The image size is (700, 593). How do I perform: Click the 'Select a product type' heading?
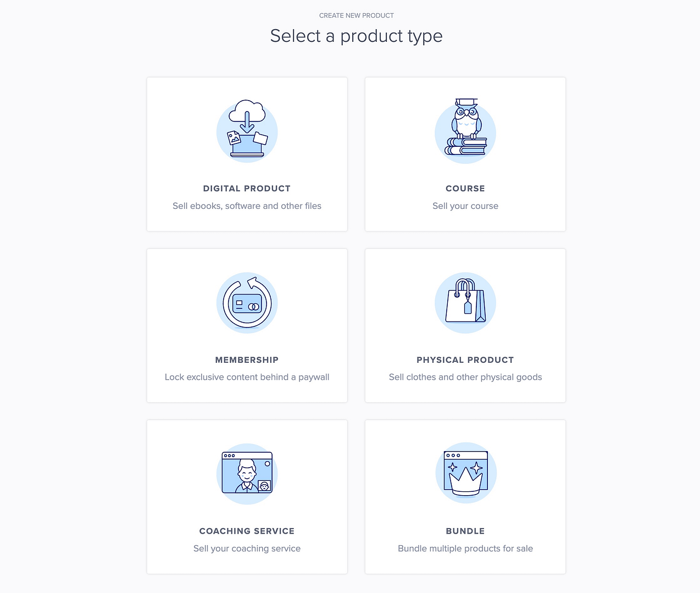pyautogui.click(x=356, y=36)
